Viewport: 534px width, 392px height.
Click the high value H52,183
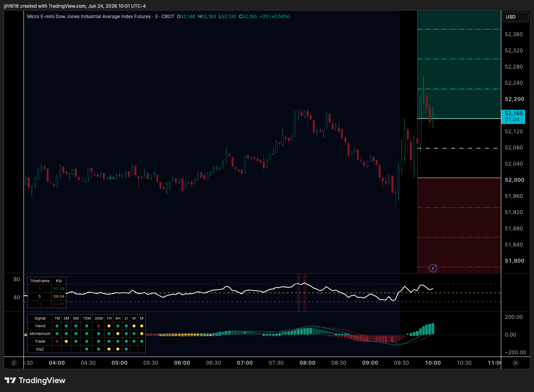(x=207, y=17)
